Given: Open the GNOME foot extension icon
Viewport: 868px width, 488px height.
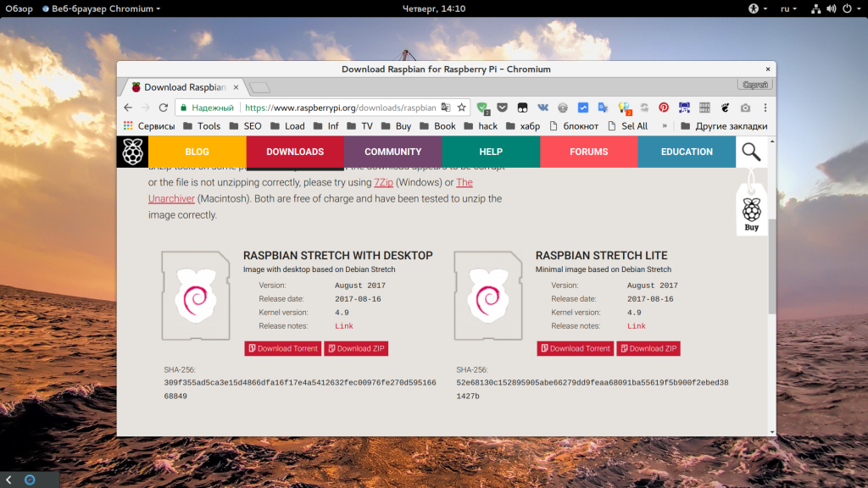Looking at the screenshot, I should 726,108.
